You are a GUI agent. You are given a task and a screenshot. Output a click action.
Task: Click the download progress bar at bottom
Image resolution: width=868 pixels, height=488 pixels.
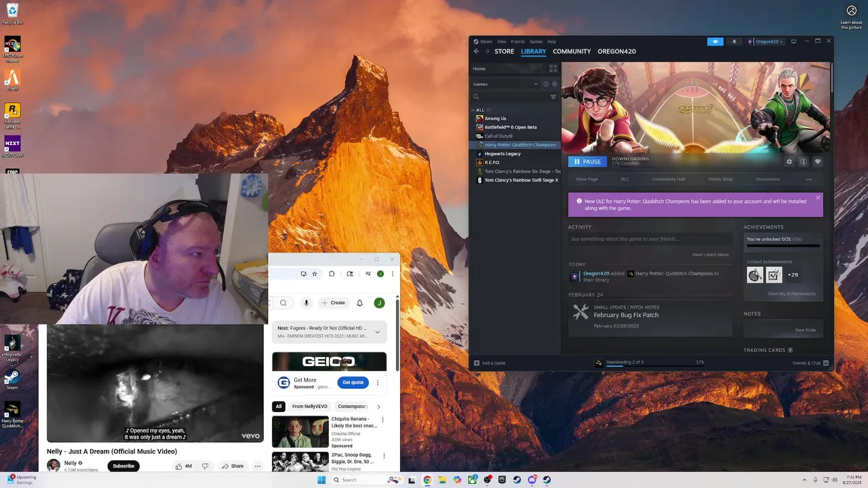654,367
